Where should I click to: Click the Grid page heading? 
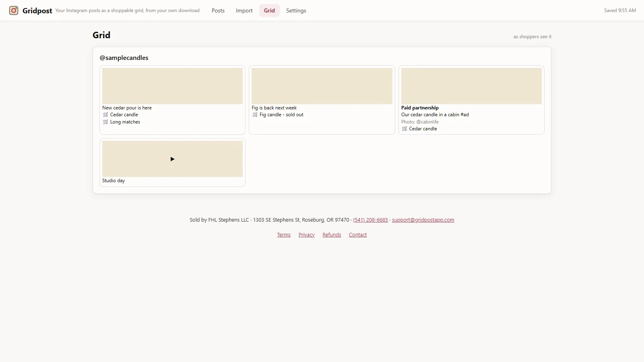101,35
